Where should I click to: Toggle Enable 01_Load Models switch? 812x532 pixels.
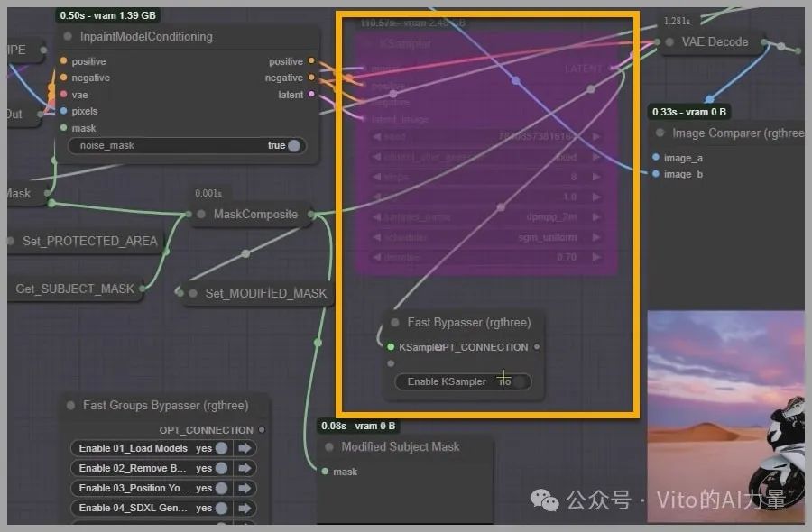click(x=221, y=448)
